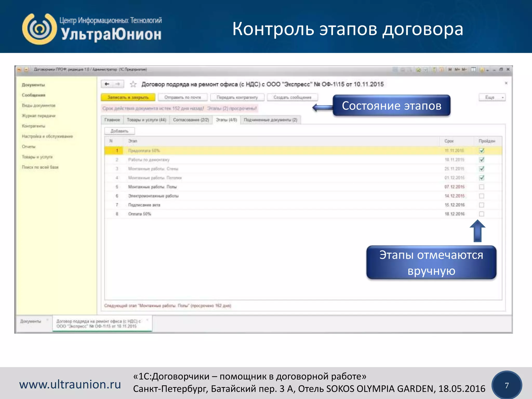The image size is (532, 399).
Task: Select stage row Работы по демонтажу
Action: 303,160
